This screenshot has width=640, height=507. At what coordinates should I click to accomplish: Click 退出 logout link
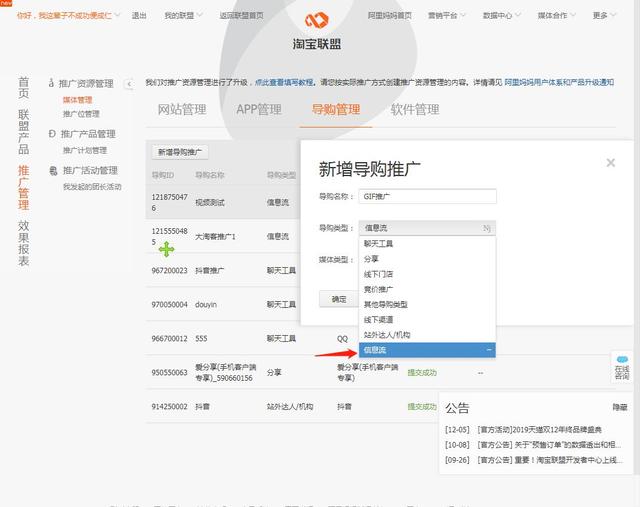[x=139, y=16]
